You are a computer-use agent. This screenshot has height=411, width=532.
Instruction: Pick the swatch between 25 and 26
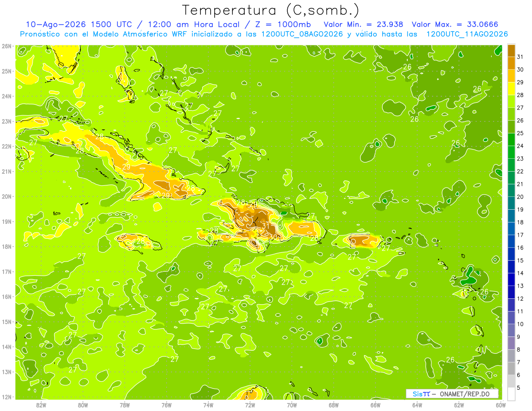click(511, 126)
